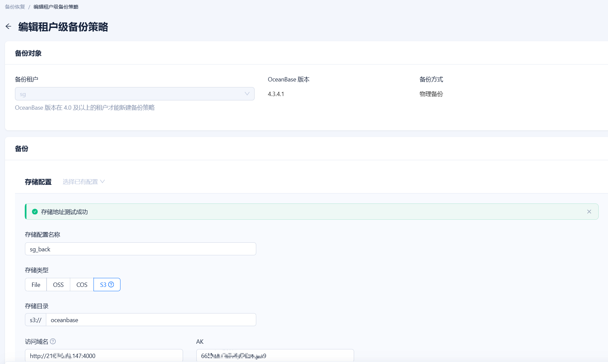The width and height of the screenshot is (608, 364).
Task: Select the OSS storage type
Action: [x=58, y=285]
